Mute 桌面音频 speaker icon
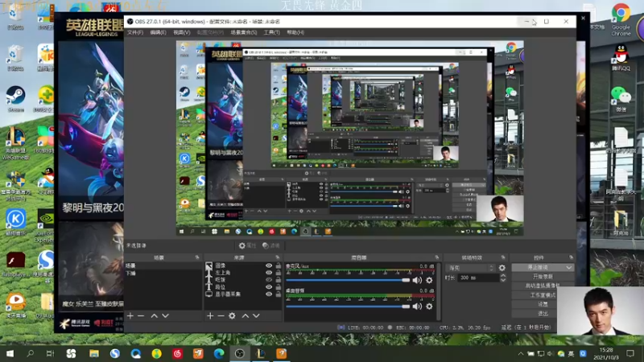This screenshot has height=362, width=644. point(417,306)
